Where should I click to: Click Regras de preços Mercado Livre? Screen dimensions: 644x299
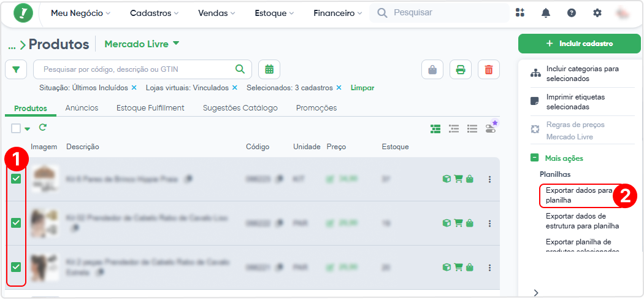coord(575,130)
